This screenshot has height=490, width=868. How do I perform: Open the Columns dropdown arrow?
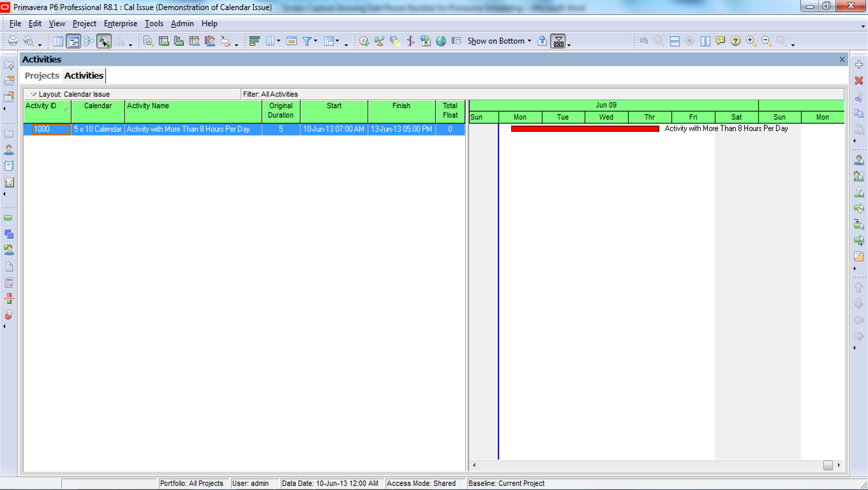[x=278, y=41]
